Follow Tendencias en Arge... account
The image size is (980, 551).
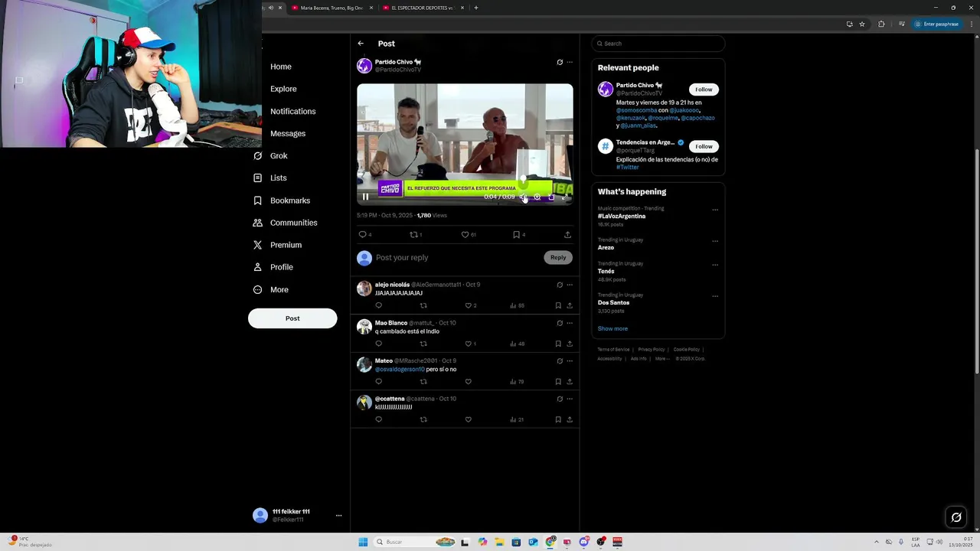click(x=704, y=146)
